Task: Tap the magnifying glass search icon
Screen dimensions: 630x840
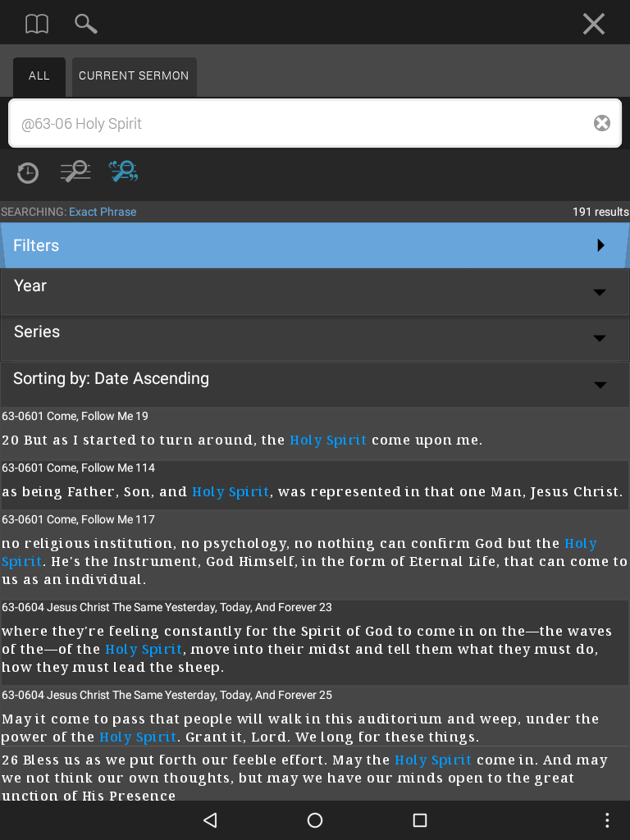Action: 85,24
